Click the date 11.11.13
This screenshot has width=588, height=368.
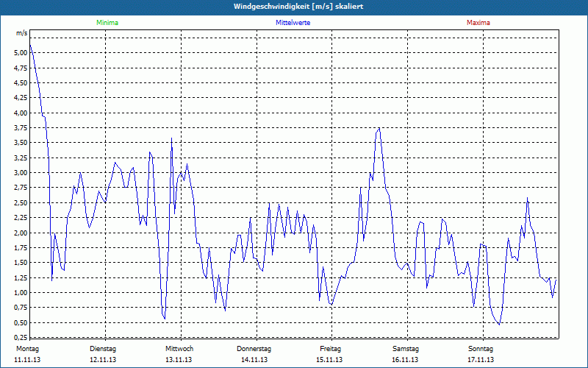pyautogui.click(x=27, y=360)
